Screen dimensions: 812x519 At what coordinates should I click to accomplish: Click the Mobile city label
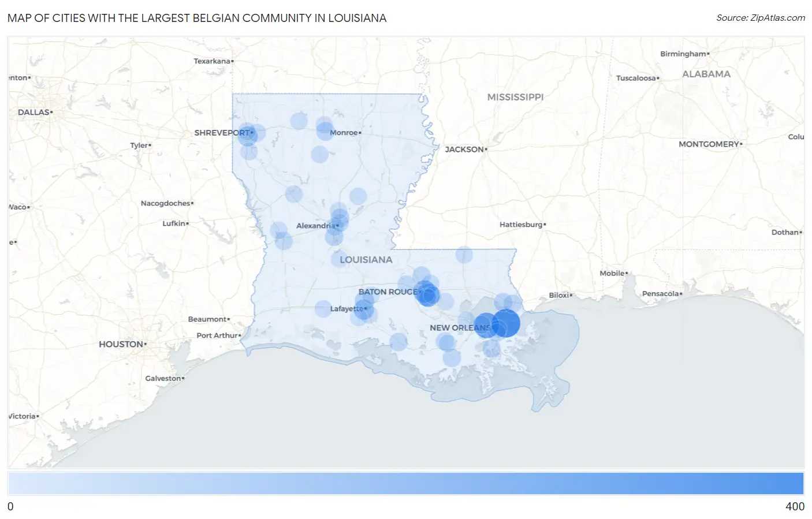pyautogui.click(x=612, y=273)
